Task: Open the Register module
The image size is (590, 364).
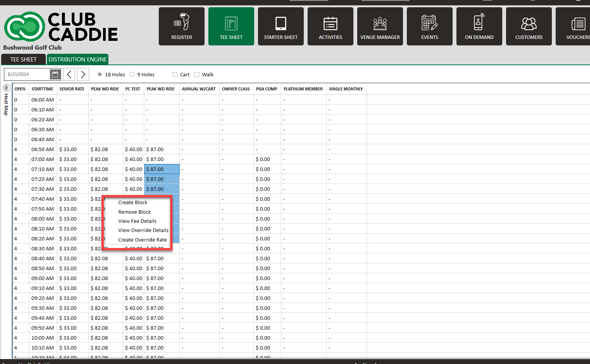Action: 182,26
